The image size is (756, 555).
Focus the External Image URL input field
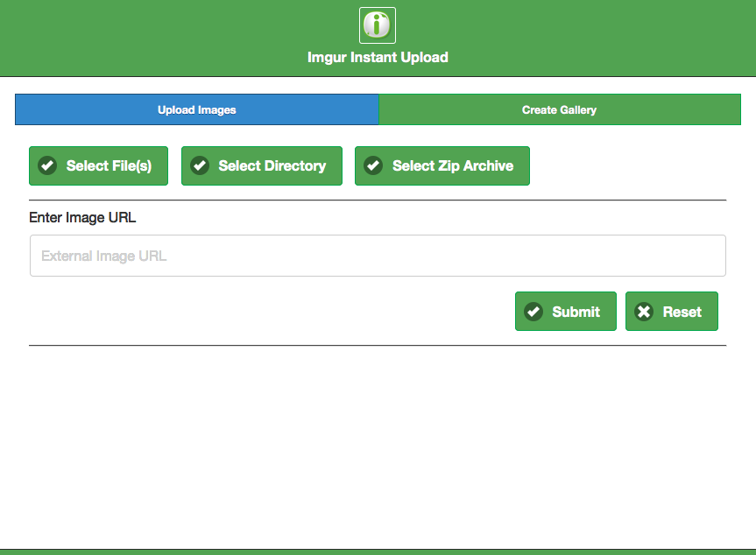coord(378,256)
